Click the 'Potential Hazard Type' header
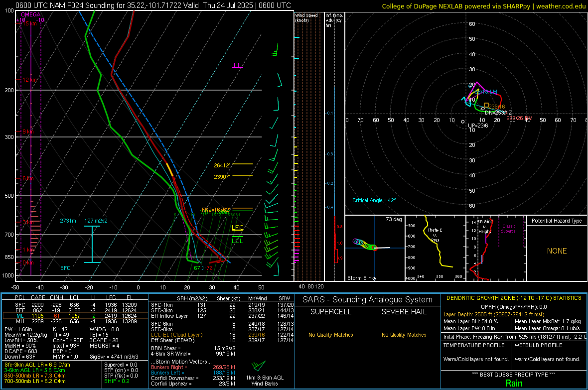This screenshot has height=390, width=588. click(557, 221)
